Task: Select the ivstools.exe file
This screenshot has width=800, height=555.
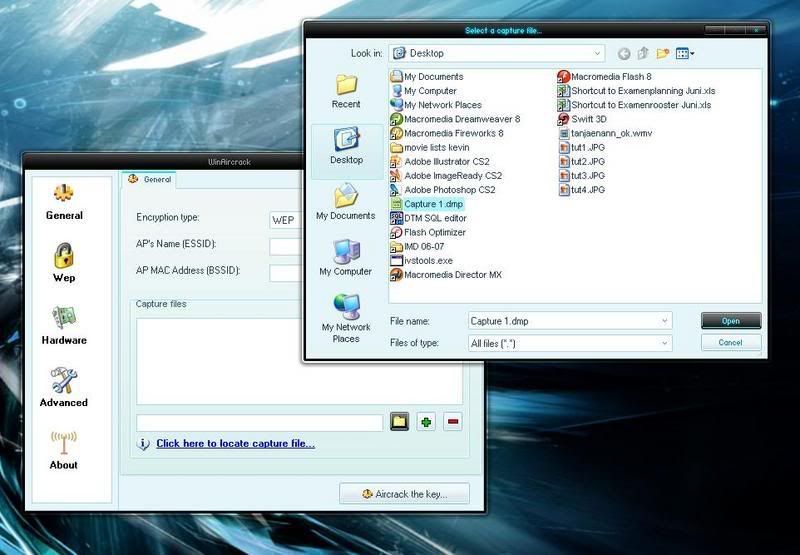Action: pos(428,260)
